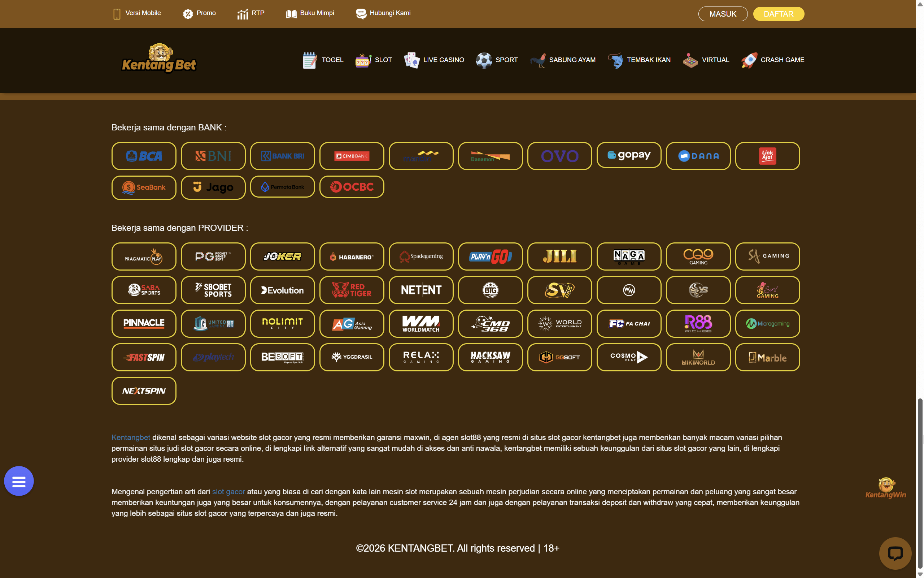Open the RTP page

[250, 13]
